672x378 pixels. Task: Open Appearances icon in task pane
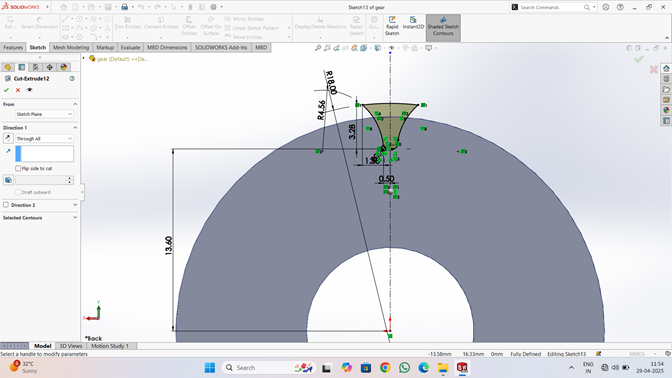click(666, 110)
